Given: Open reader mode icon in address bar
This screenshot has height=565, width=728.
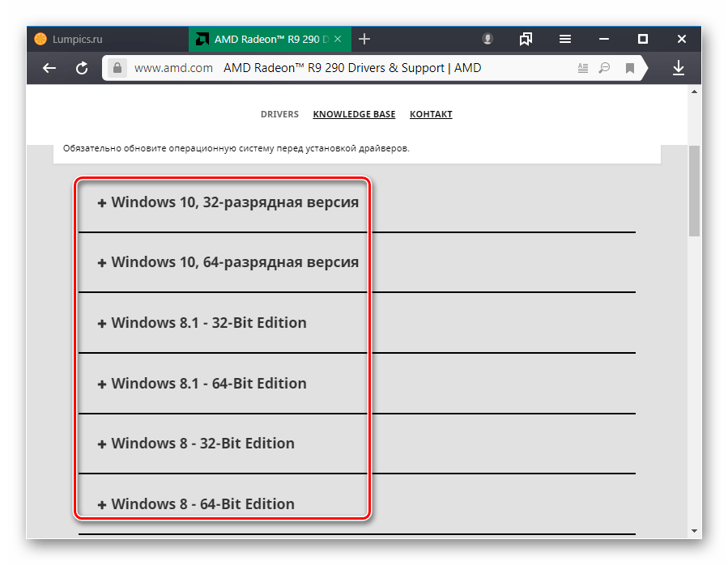Looking at the screenshot, I should click(x=583, y=68).
